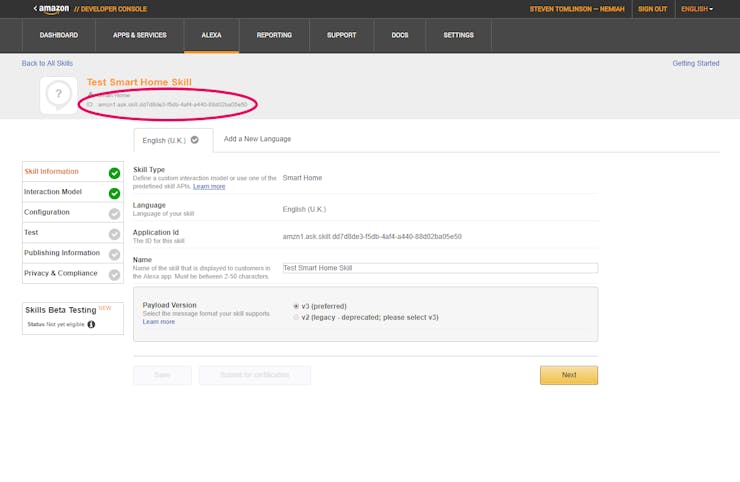Click the Application Id value text

pos(372,237)
